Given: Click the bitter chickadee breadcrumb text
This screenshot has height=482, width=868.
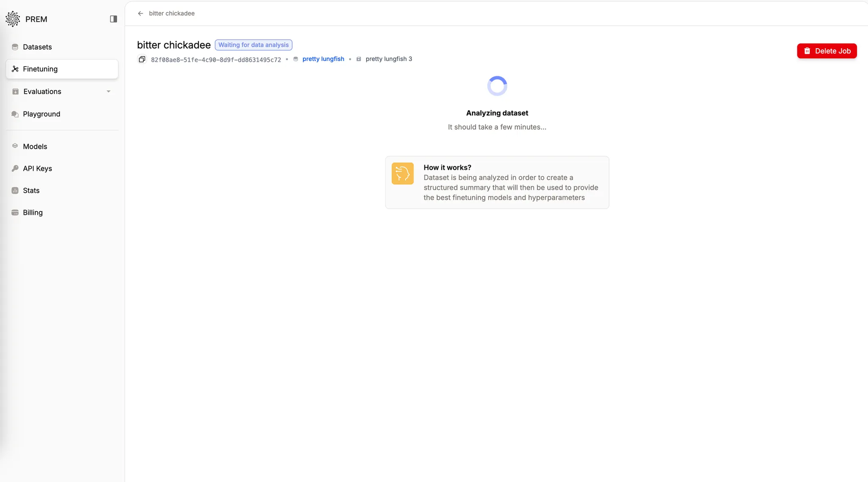Looking at the screenshot, I should point(172,13).
